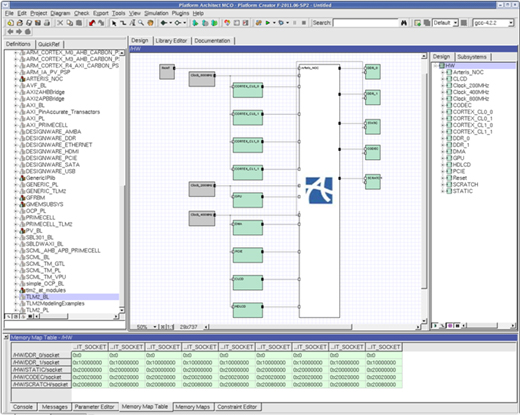Open the Messages tab
This screenshot has width=520, height=415.
click(55, 407)
